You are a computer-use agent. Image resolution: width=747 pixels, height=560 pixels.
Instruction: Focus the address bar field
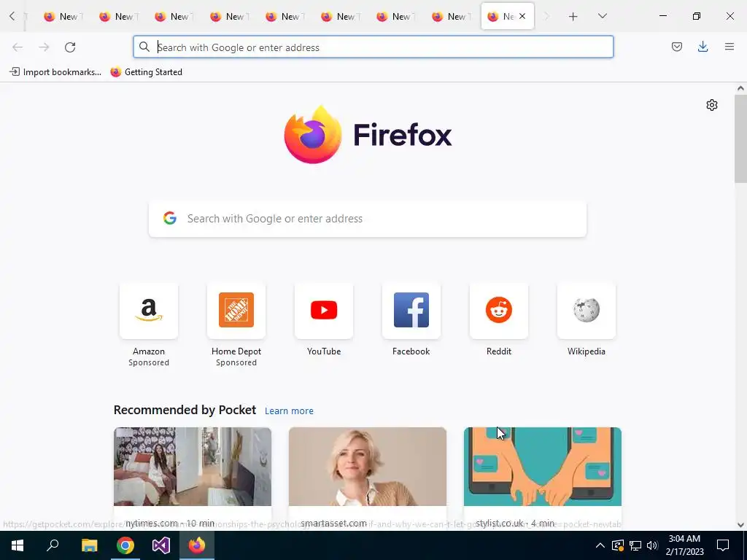(373, 47)
